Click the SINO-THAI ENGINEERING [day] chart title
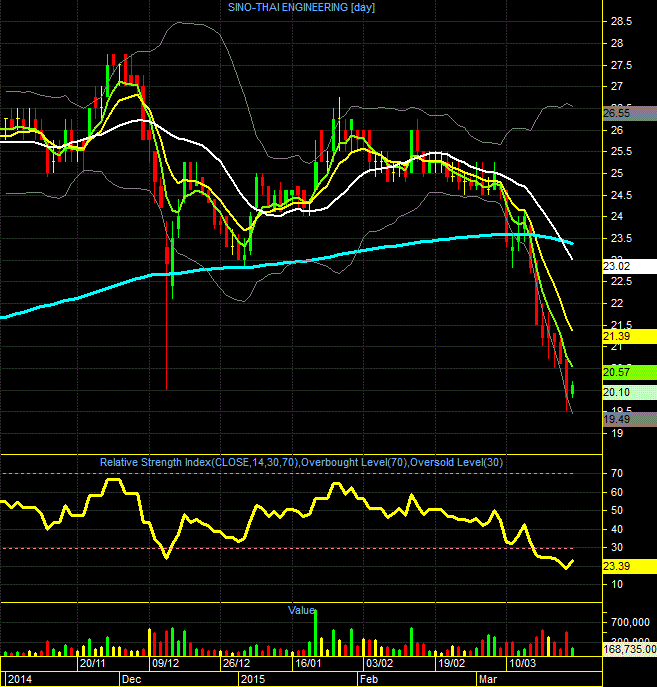 click(301, 7)
